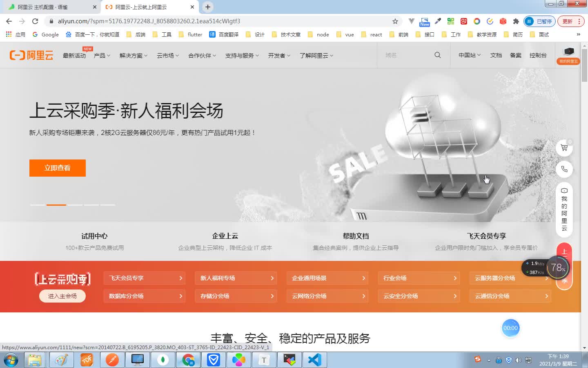Screen dimensions: 588x368
Task: Click the orange 立即查看 button
Action: 58,168
